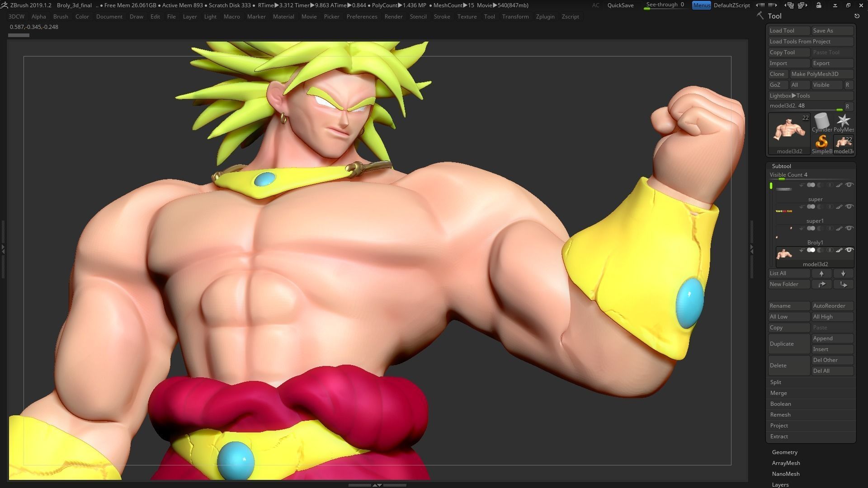Move subtool down with down arrow

coord(843,273)
